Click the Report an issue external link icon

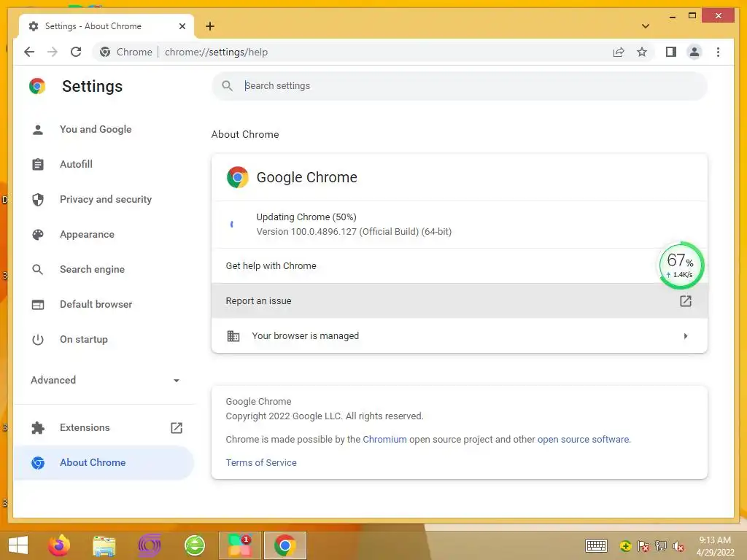pos(685,301)
